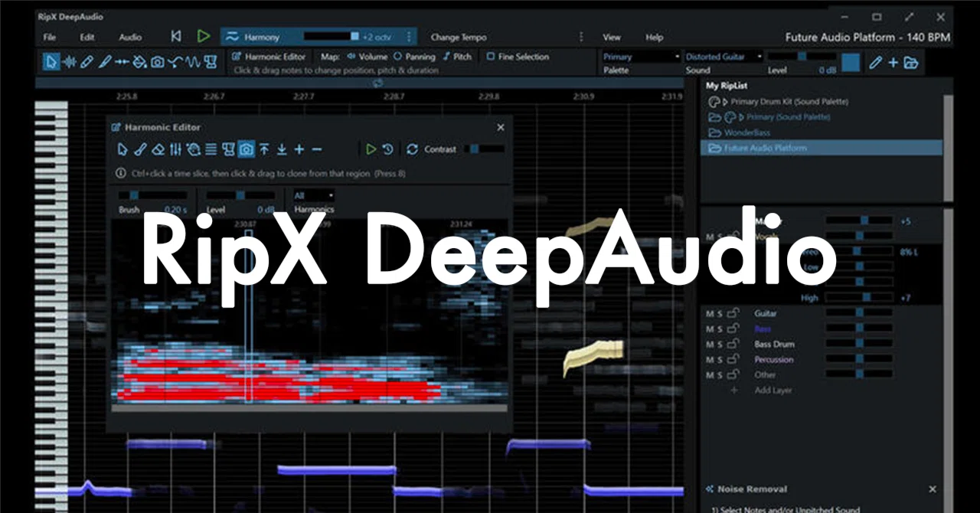The width and height of the screenshot is (980, 513).
Task: Mute the Guitar layer
Action: pyautogui.click(x=709, y=313)
